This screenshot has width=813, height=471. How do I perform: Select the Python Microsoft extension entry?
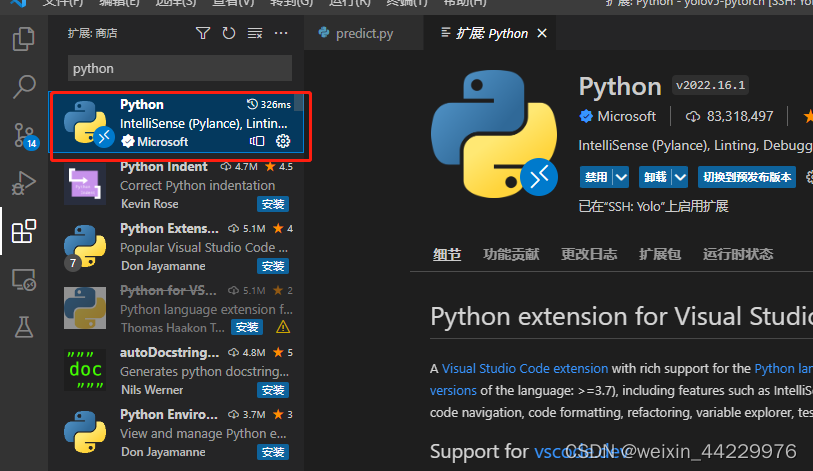tap(177, 123)
